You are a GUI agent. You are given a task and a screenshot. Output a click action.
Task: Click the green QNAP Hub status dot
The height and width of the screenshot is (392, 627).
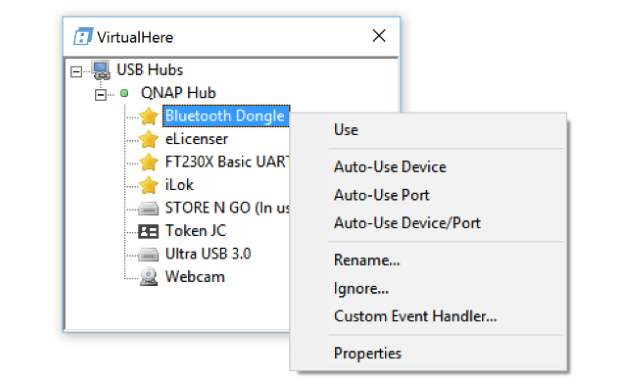pos(124,93)
